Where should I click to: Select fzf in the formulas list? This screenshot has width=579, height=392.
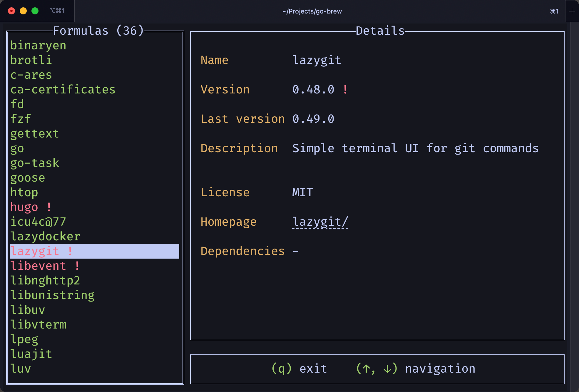(95, 119)
